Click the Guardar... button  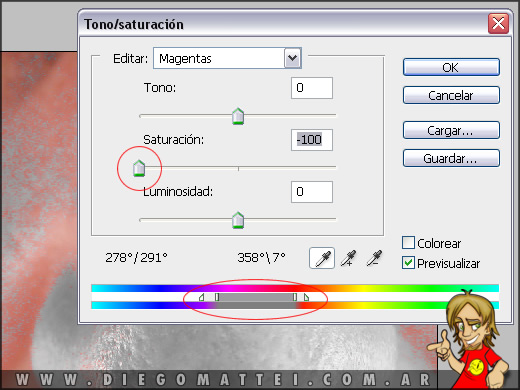coord(451,158)
